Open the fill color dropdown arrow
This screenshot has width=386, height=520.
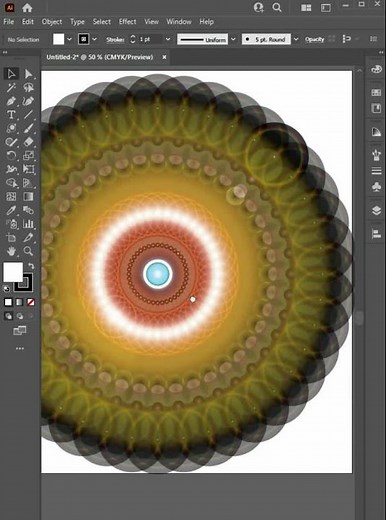click(69, 39)
